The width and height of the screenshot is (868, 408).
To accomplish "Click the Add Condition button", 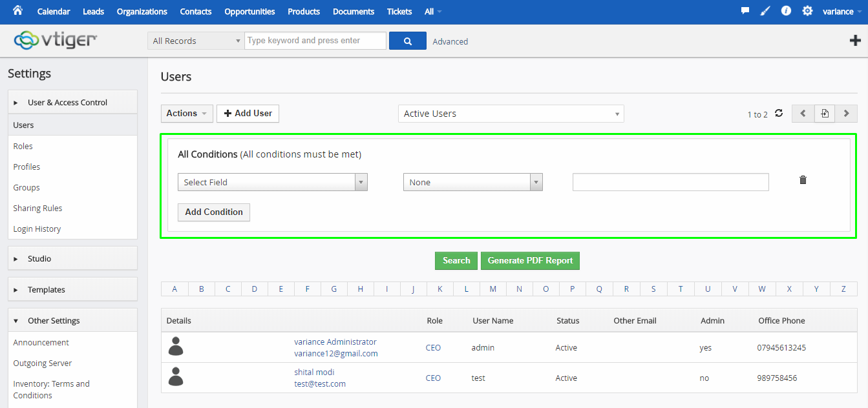I will [214, 212].
